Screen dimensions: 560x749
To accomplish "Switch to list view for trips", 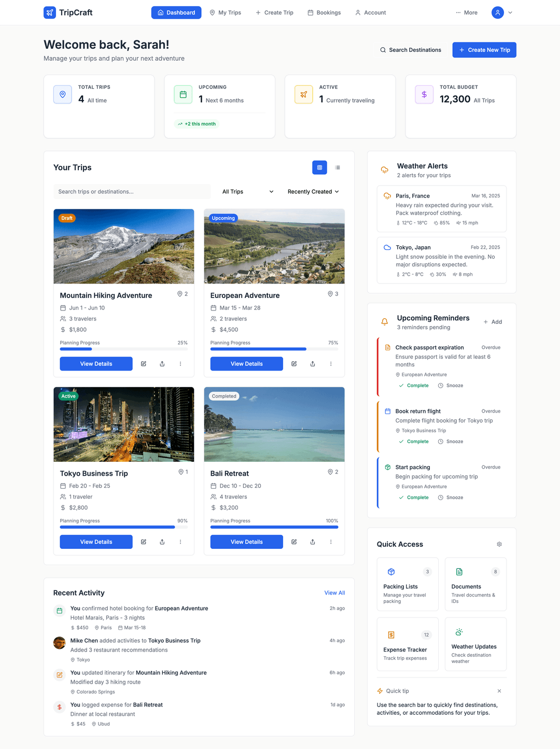I will [x=338, y=167].
